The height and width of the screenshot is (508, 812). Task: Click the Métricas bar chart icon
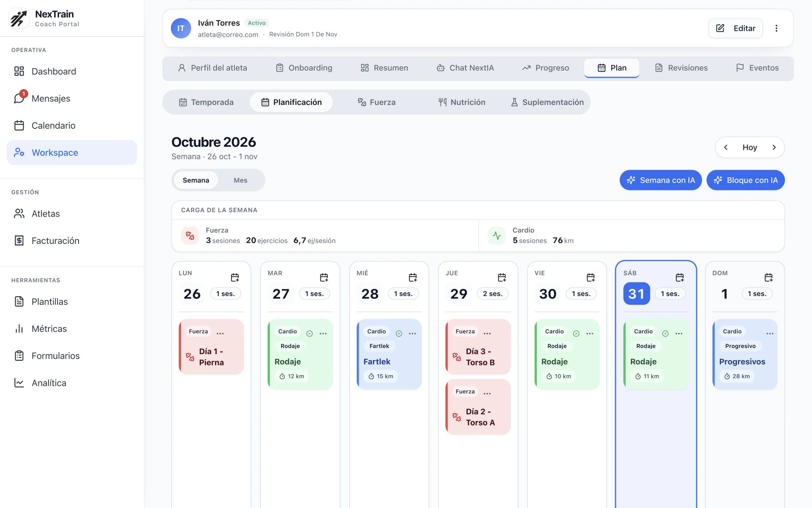[x=19, y=329]
